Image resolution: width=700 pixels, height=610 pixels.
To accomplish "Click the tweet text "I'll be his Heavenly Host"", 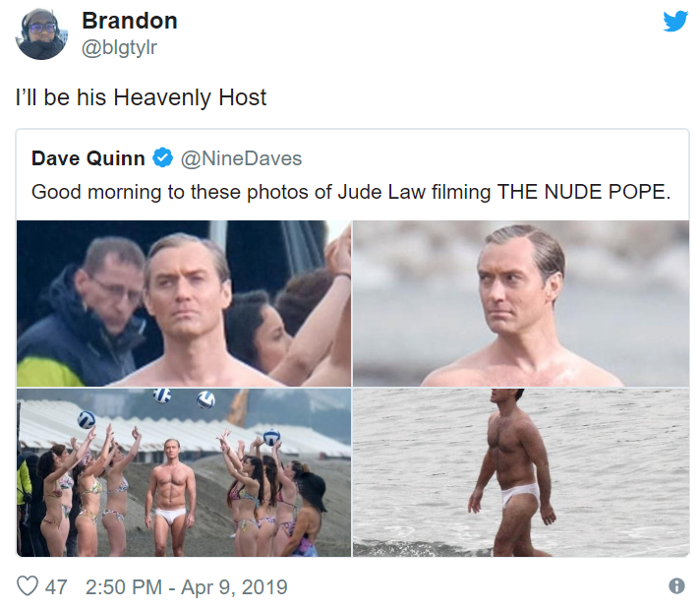I will coord(141,97).
